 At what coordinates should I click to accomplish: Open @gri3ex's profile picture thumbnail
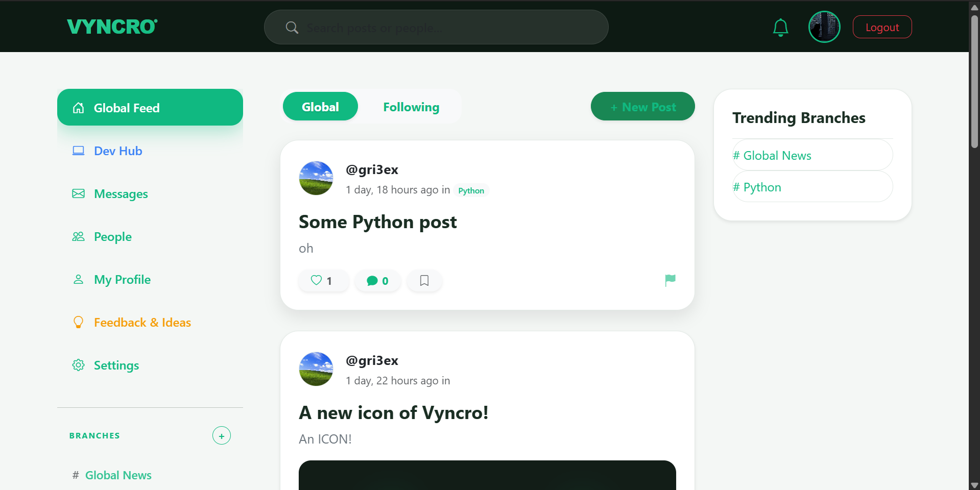316,178
